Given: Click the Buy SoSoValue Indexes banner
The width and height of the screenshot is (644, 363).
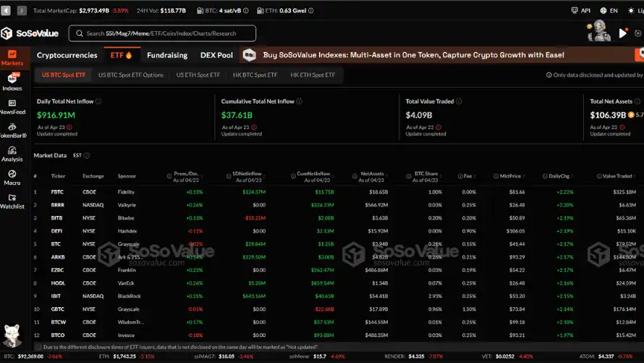Looking at the screenshot, I should (x=413, y=55).
